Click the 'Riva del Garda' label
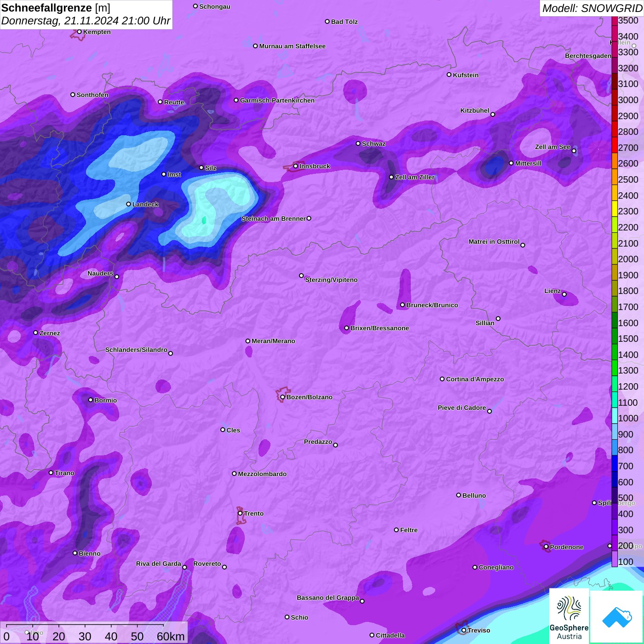Screen dimensions: 644x644 coord(159,563)
